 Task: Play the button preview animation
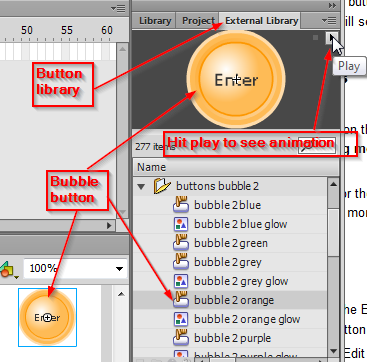pyautogui.click(x=332, y=38)
